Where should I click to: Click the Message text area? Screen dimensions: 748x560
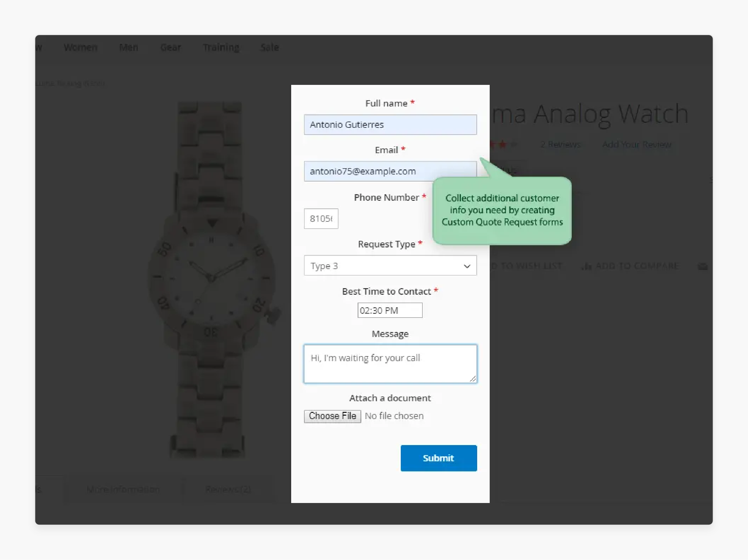point(390,364)
